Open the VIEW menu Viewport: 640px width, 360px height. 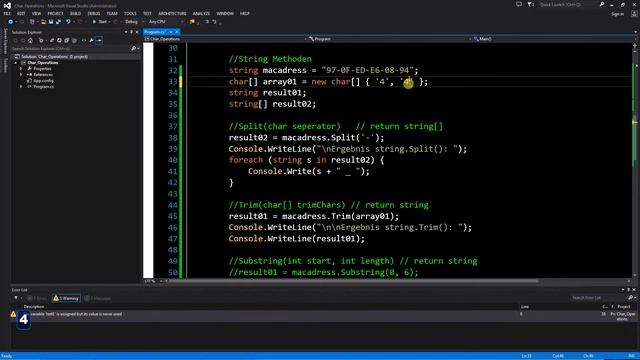pyautogui.click(x=36, y=13)
